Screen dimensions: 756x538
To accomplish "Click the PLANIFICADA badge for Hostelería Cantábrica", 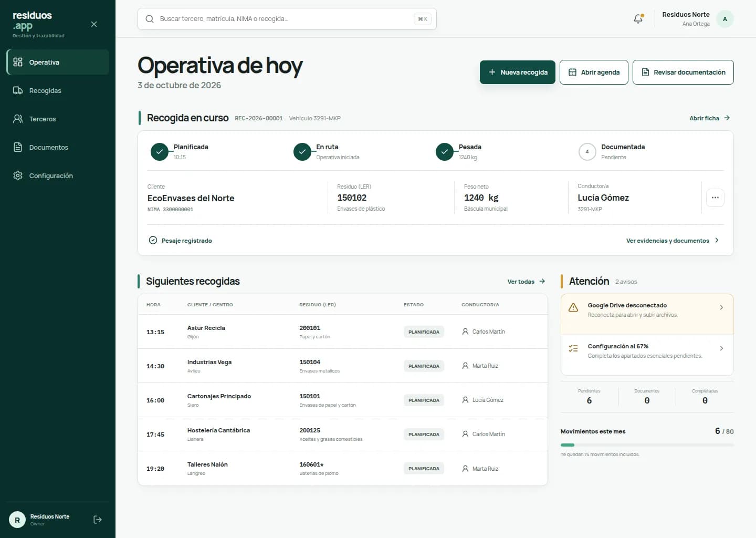I will pyautogui.click(x=424, y=434).
